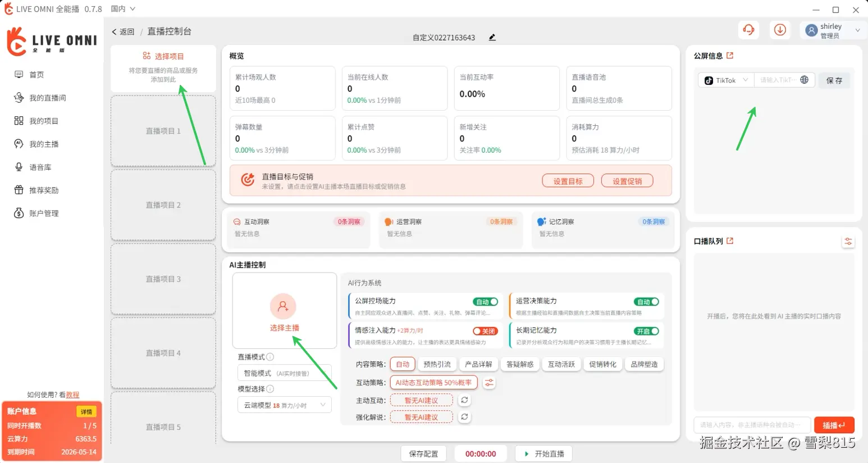Start the broadcast with 开始直播
Viewport: 868px width, 463px height.
[x=543, y=453]
